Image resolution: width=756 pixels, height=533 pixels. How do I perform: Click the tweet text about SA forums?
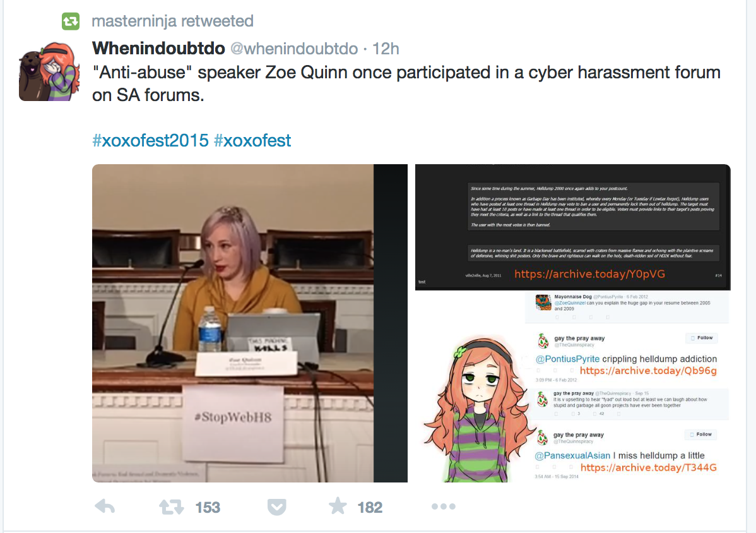tap(406, 83)
